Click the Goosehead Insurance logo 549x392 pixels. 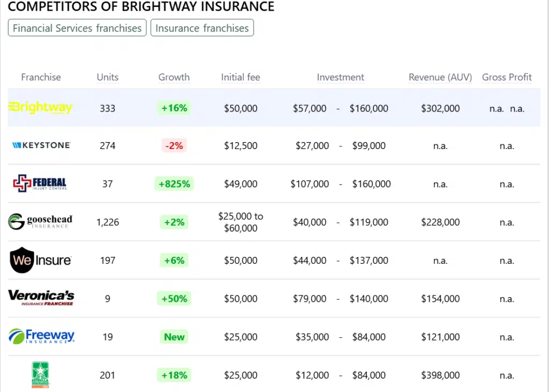click(40, 221)
